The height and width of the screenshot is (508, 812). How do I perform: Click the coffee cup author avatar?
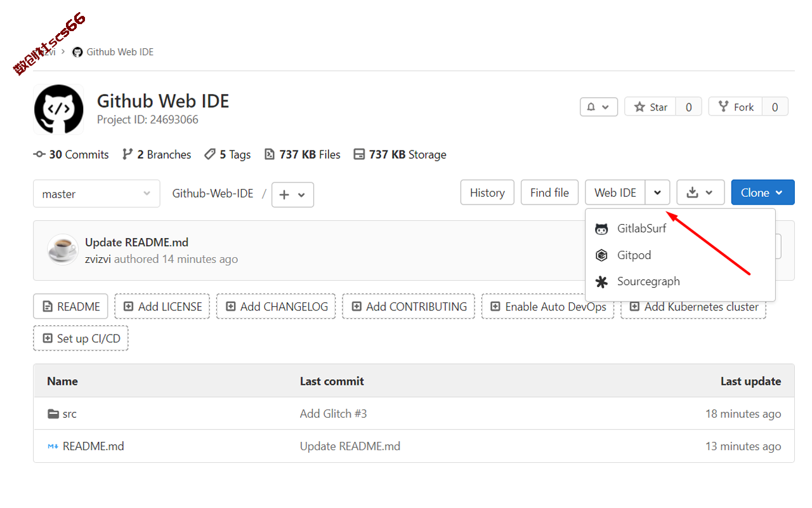[63, 250]
